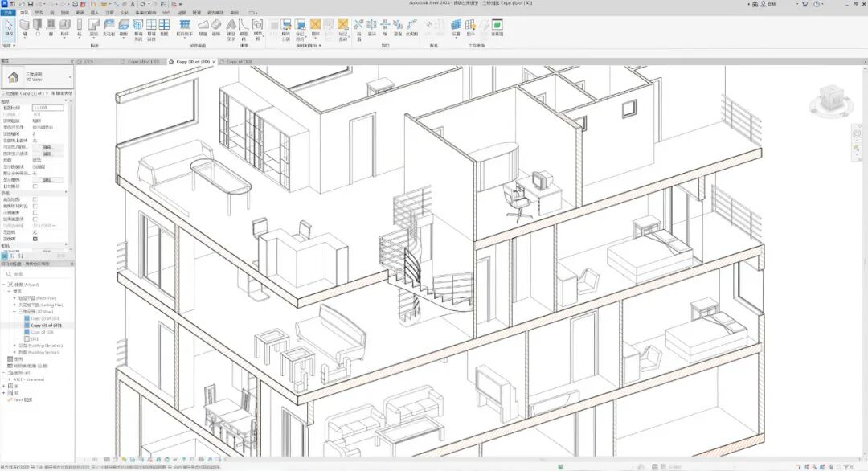
Task: Toggle the Annotation Crop checkbox
Action: click(x=35, y=212)
